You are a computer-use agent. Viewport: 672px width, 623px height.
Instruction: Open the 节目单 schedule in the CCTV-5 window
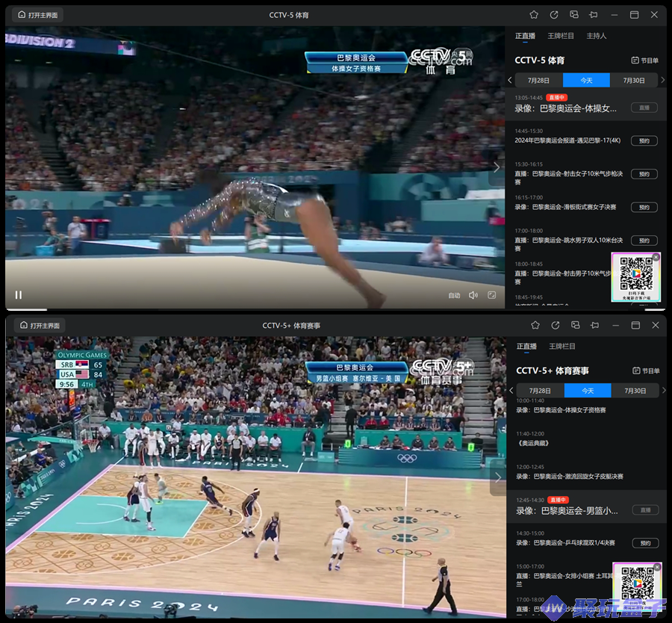645,61
